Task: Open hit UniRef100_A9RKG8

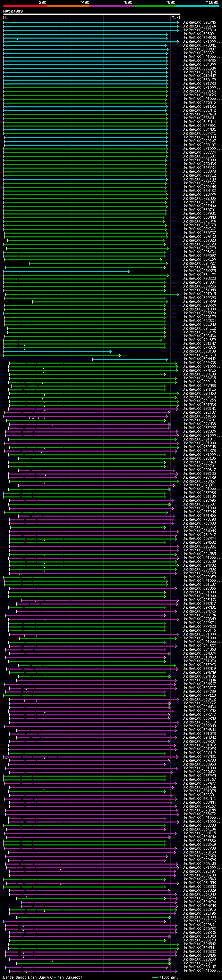Action: click(x=199, y=363)
